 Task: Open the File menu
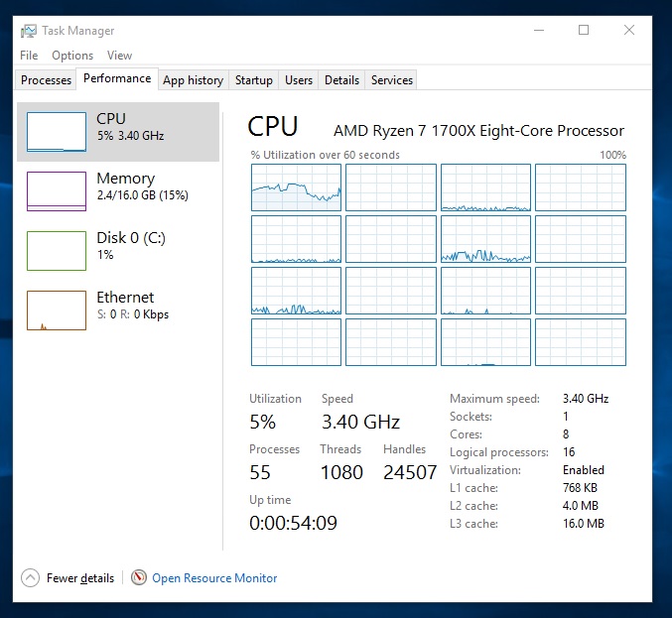pos(29,56)
